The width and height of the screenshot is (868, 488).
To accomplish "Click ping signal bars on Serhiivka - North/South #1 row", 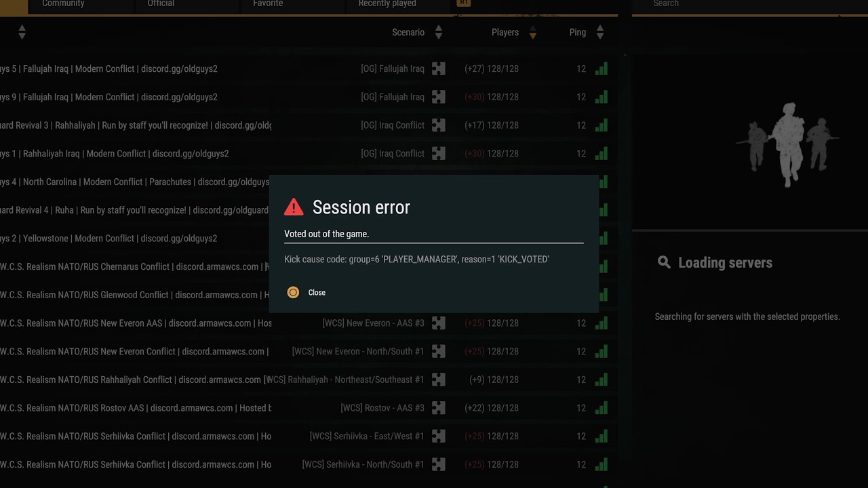I will tap(601, 464).
